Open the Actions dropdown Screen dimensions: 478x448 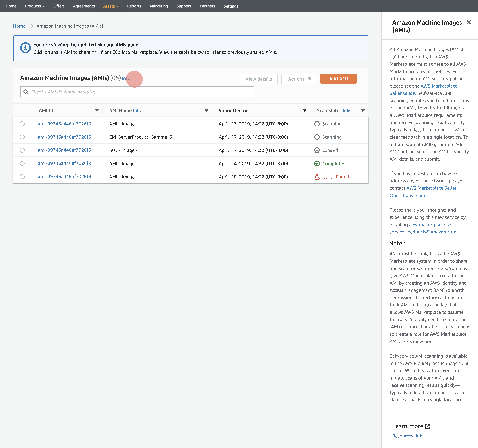299,79
